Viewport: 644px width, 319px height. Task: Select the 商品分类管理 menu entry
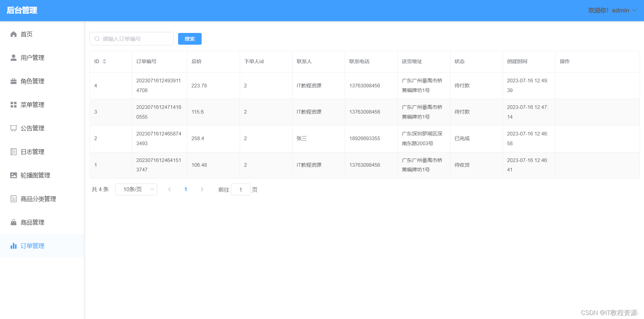pos(42,199)
